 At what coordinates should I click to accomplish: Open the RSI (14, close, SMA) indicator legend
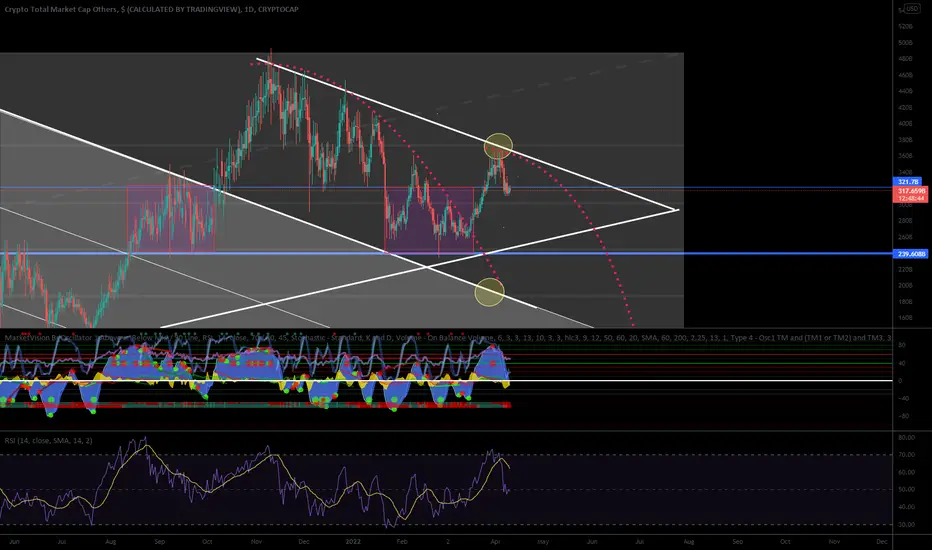pyautogui.click(x=48, y=441)
